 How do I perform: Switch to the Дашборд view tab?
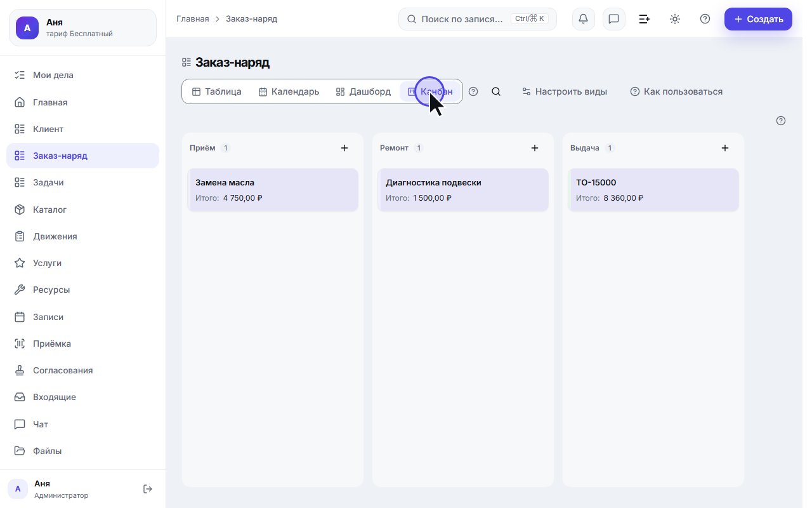pyautogui.click(x=363, y=91)
